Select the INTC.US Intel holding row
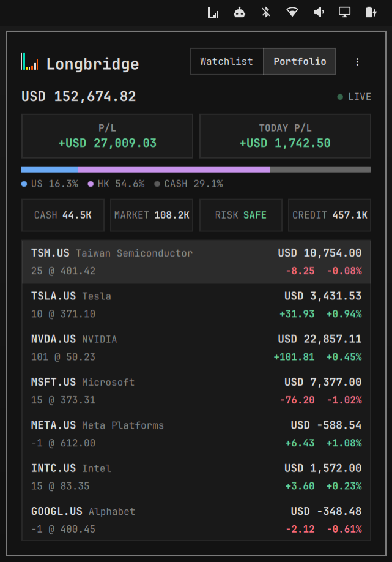This screenshot has height=562, width=392. (196, 477)
